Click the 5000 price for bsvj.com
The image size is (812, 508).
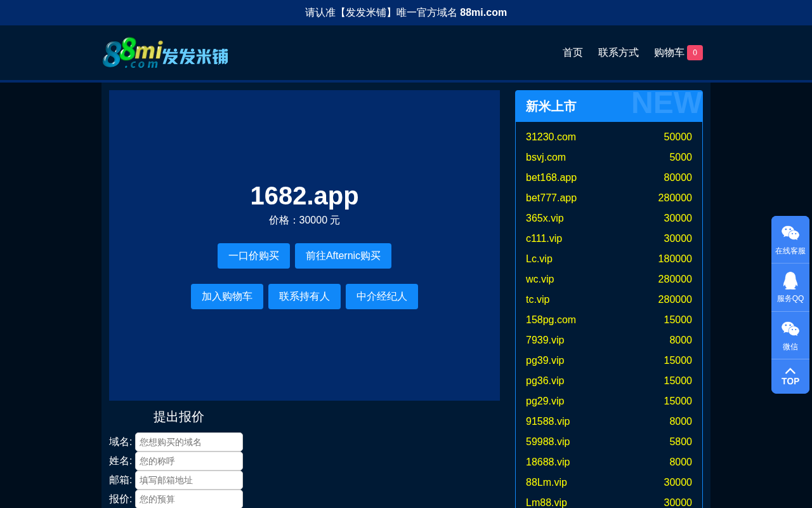point(681,157)
